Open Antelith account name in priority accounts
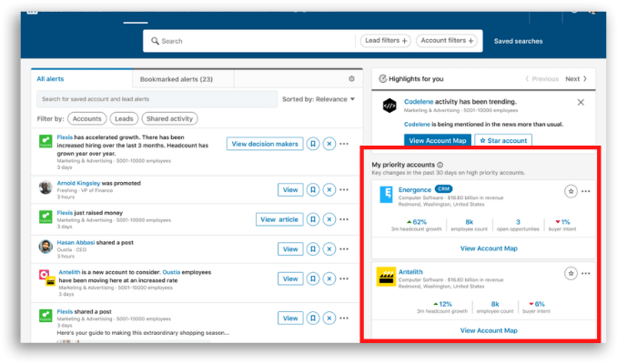 pyautogui.click(x=410, y=272)
